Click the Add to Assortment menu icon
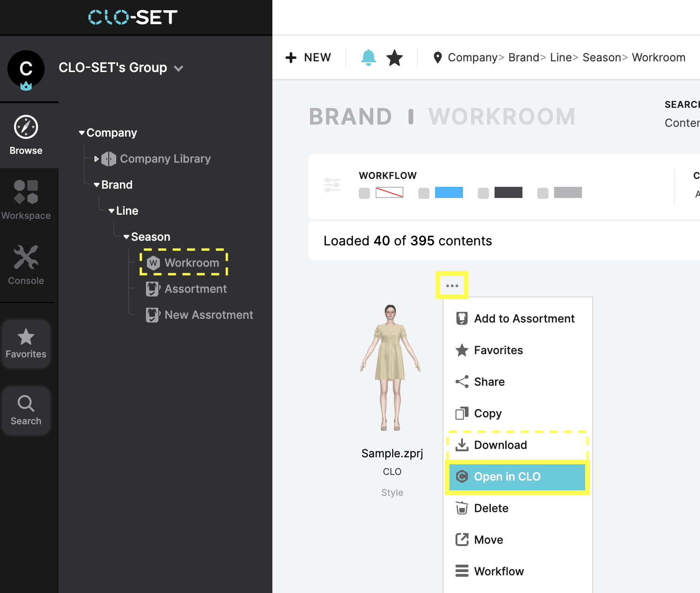 [462, 318]
